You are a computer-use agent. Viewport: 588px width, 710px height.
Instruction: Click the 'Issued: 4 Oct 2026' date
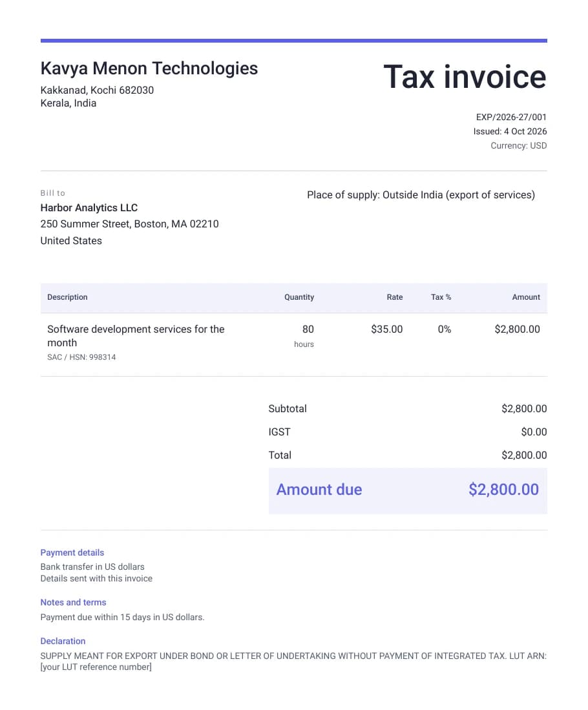pyautogui.click(x=510, y=131)
